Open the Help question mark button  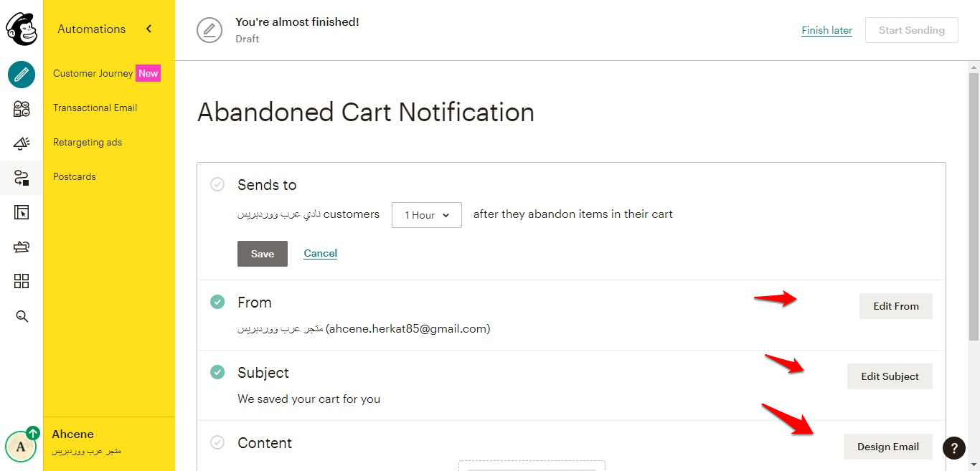(x=953, y=448)
